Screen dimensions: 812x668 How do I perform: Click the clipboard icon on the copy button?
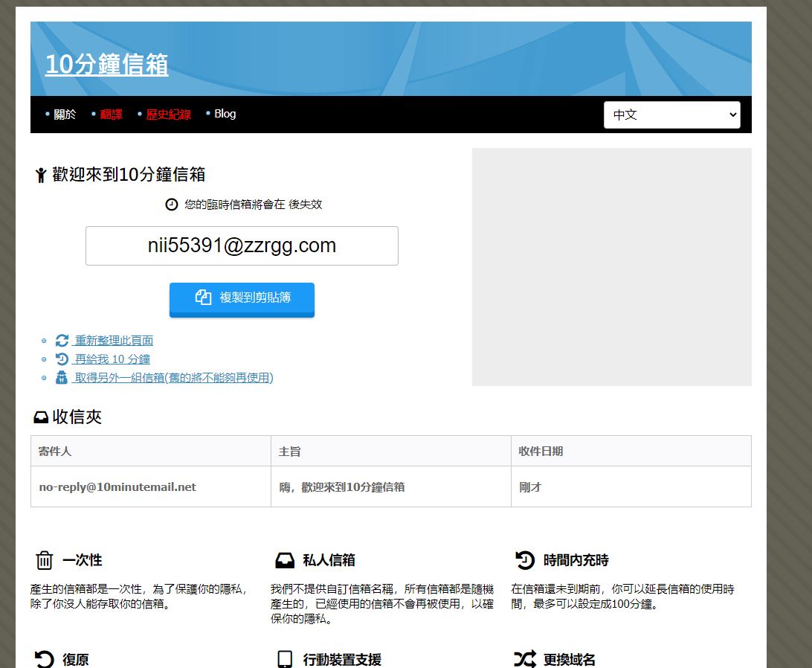(203, 297)
